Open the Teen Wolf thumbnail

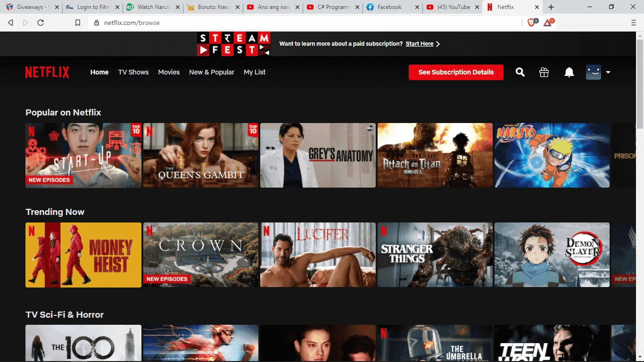tap(552, 343)
